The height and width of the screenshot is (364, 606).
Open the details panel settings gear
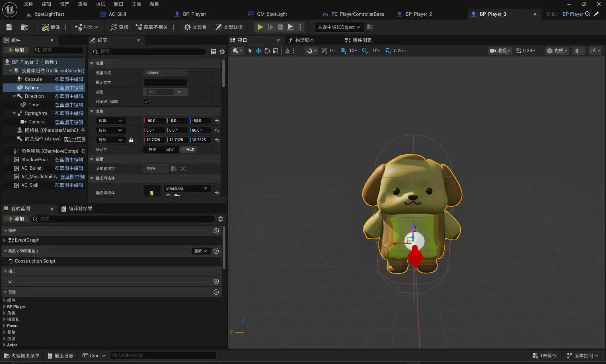pos(222,51)
